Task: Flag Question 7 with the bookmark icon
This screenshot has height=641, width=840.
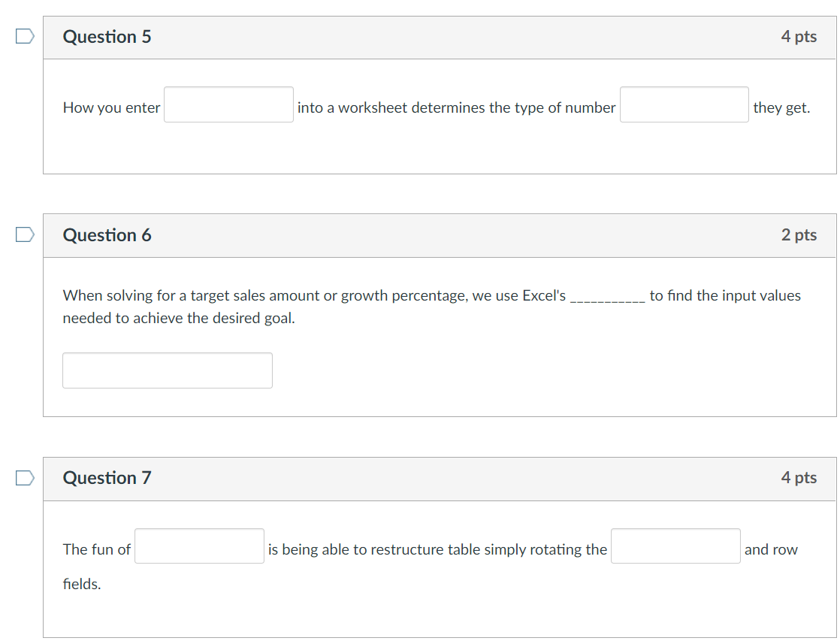Action: click(25, 477)
